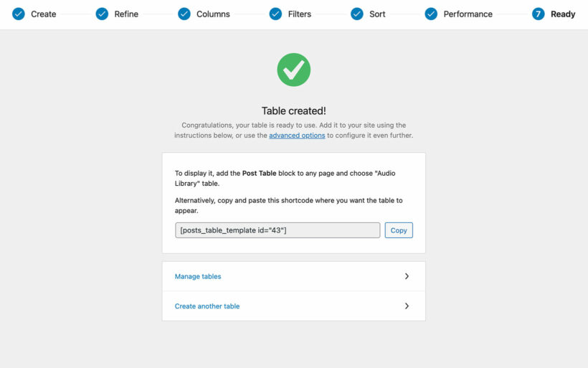Screen dimensions: 588x368
Task: Go to the Refine step label
Action: coord(126,14)
